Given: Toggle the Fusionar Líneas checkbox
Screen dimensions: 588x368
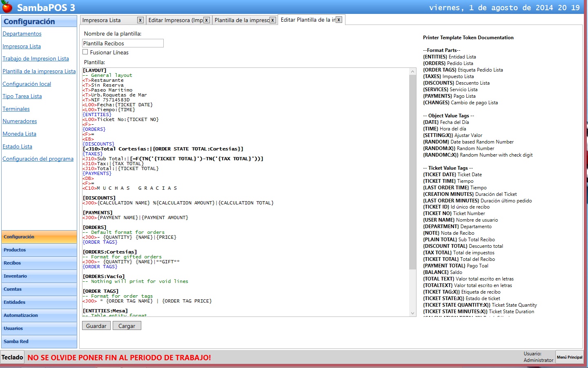Looking at the screenshot, I should click(x=85, y=52).
